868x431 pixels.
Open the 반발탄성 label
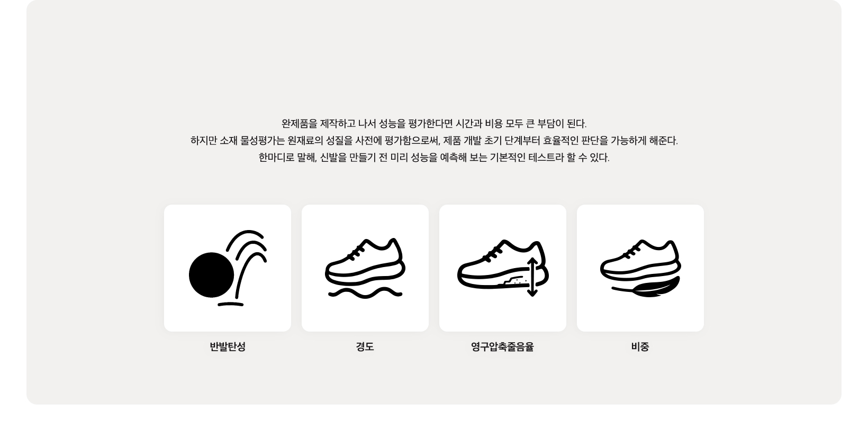pyautogui.click(x=228, y=347)
